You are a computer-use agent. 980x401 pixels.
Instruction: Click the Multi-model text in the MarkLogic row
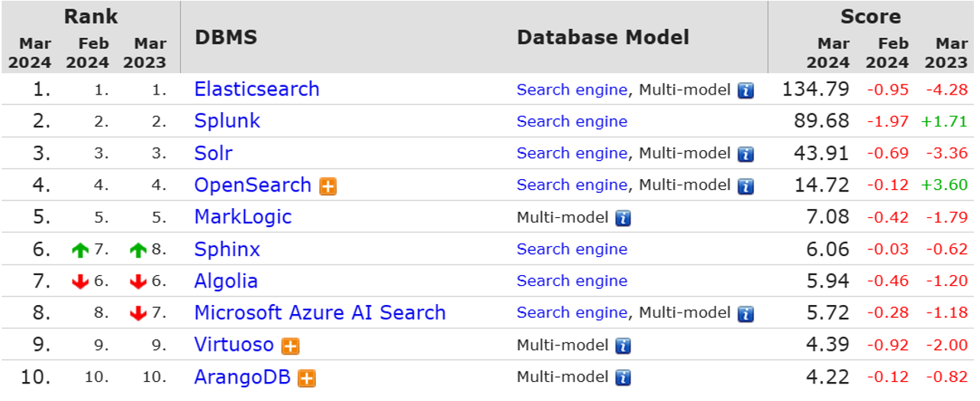click(563, 217)
